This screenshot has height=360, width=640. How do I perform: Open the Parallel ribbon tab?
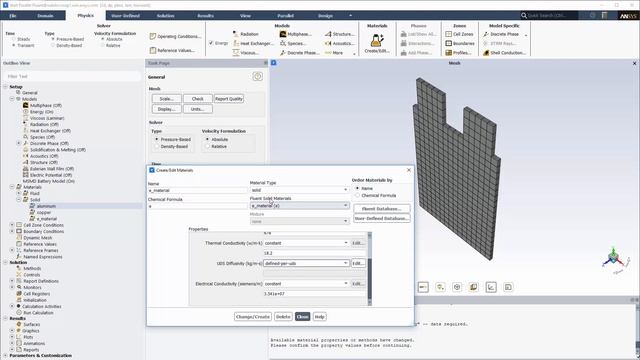click(x=285, y=16)
